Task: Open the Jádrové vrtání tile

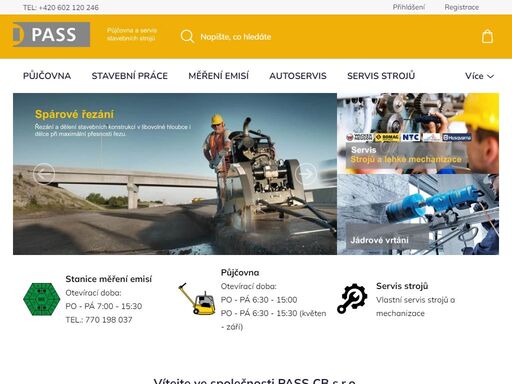Action: (x=418, y=214)
